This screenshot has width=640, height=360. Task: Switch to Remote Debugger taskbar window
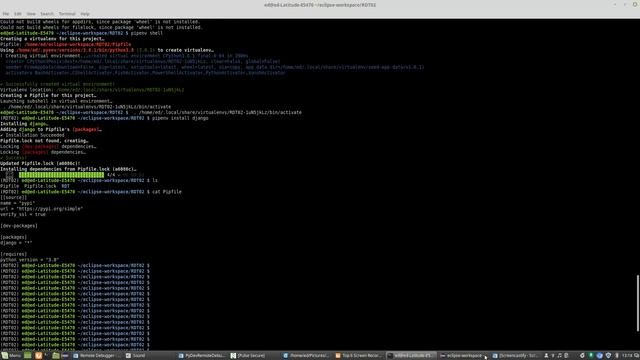96,356
